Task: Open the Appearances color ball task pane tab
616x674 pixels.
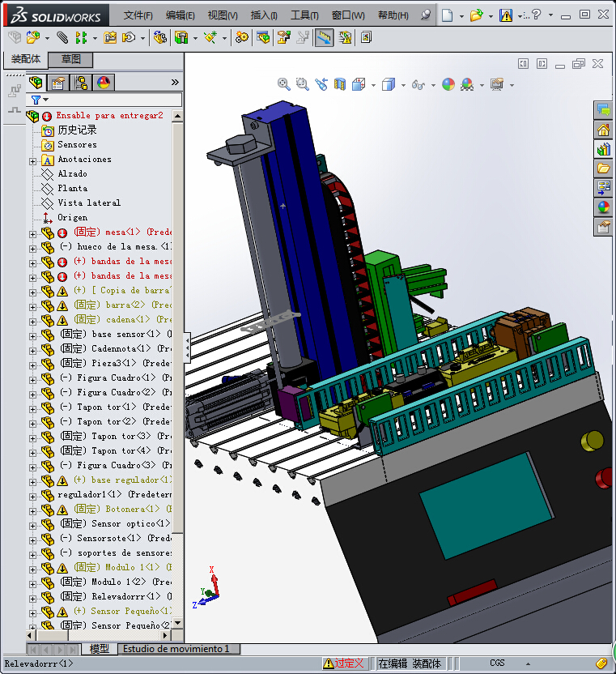Action: [x=603, y=207]
